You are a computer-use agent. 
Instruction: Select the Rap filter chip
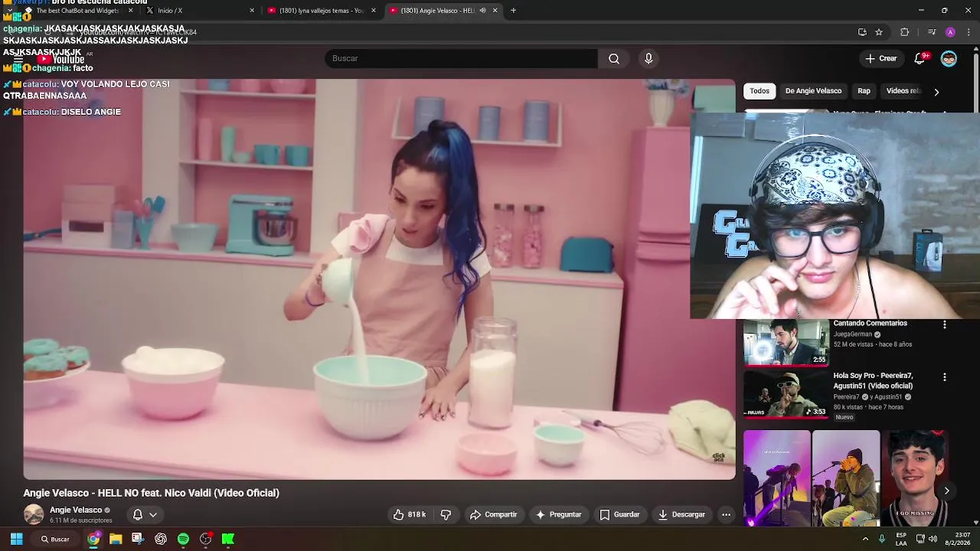[x=864, y=91]
